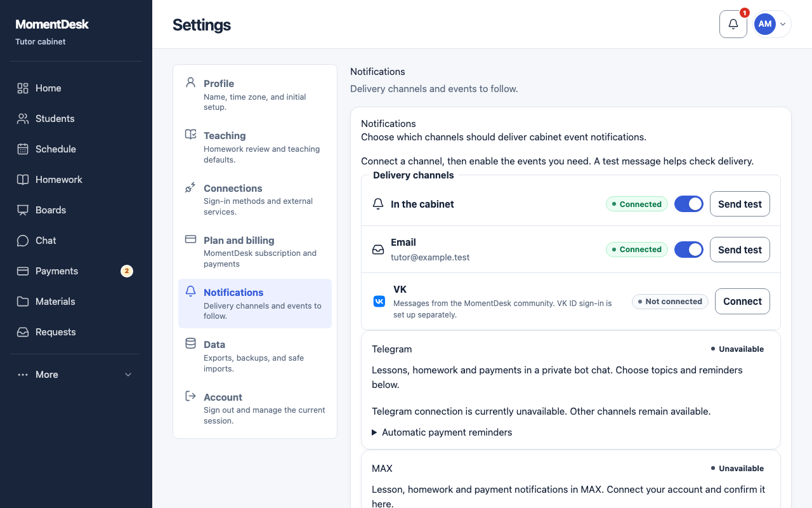Send test for In the cabinet

coord(740,204)
